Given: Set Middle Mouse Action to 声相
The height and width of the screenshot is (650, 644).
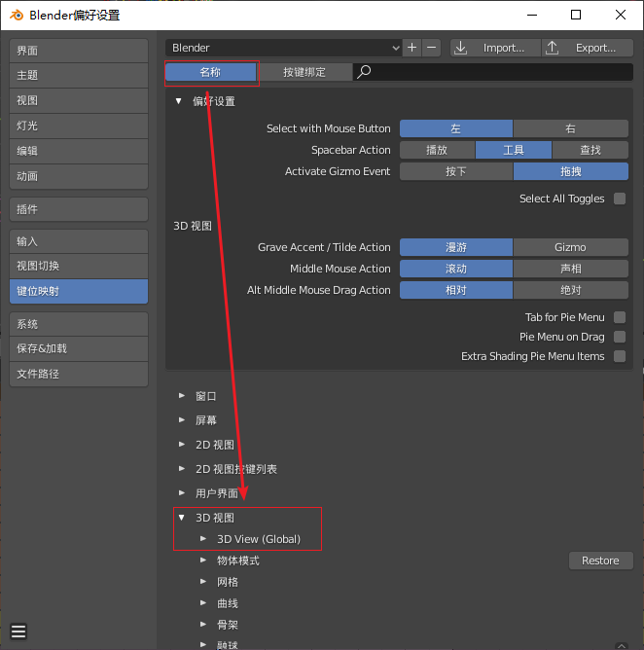Looking at the screenshot, I should click(x=571, y=269).
